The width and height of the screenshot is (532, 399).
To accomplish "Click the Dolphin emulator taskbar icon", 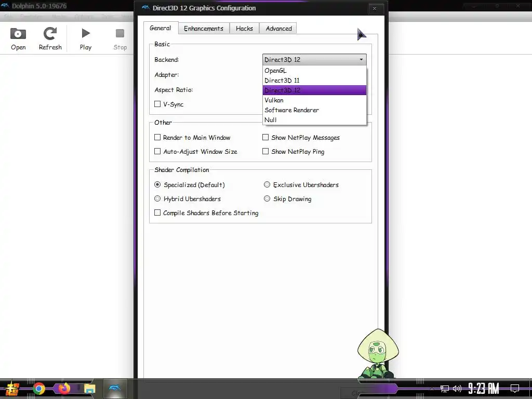I will pos(115,388).
